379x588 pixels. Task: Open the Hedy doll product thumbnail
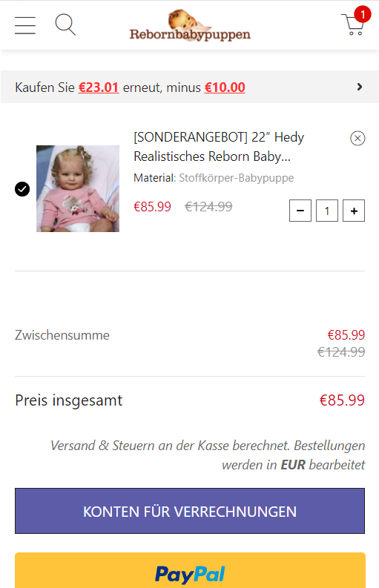pos(78,188)
